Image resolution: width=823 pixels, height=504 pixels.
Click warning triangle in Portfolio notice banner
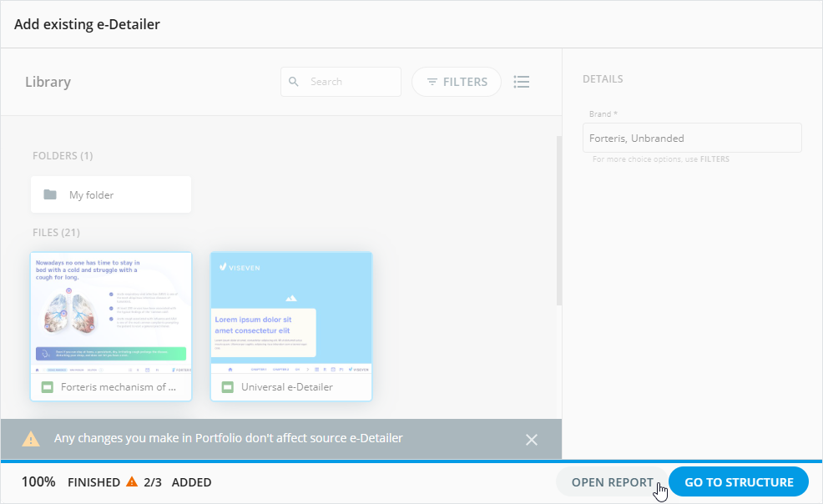(x=31, y=439)
